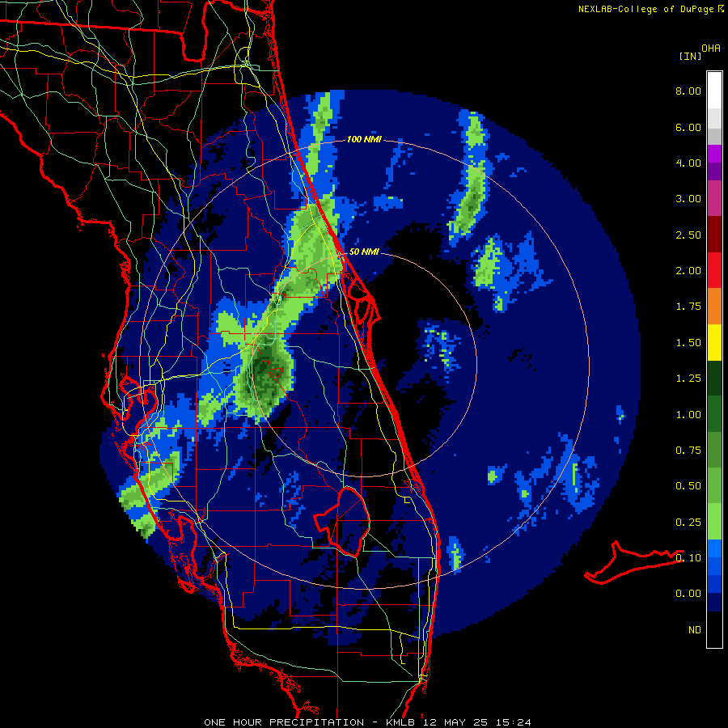
Task: Click the 2.00 legend value
Action: pos(688,271)
